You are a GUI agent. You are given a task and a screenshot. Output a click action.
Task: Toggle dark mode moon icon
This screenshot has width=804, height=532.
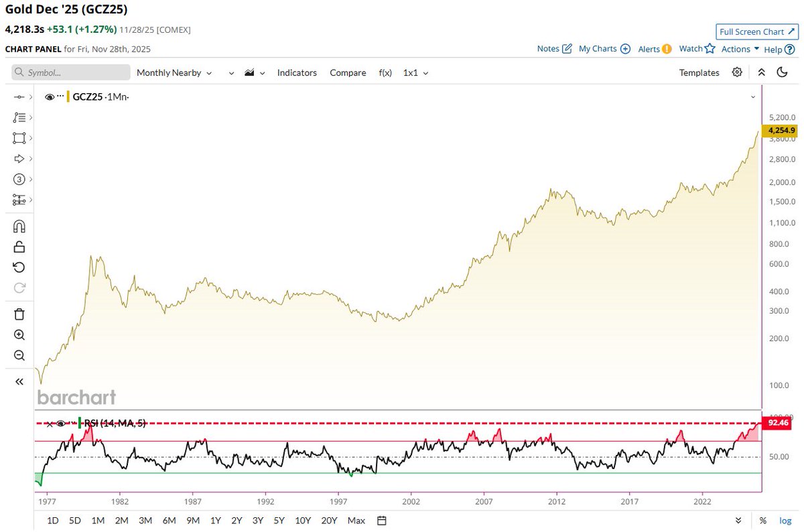click(782, 72)
